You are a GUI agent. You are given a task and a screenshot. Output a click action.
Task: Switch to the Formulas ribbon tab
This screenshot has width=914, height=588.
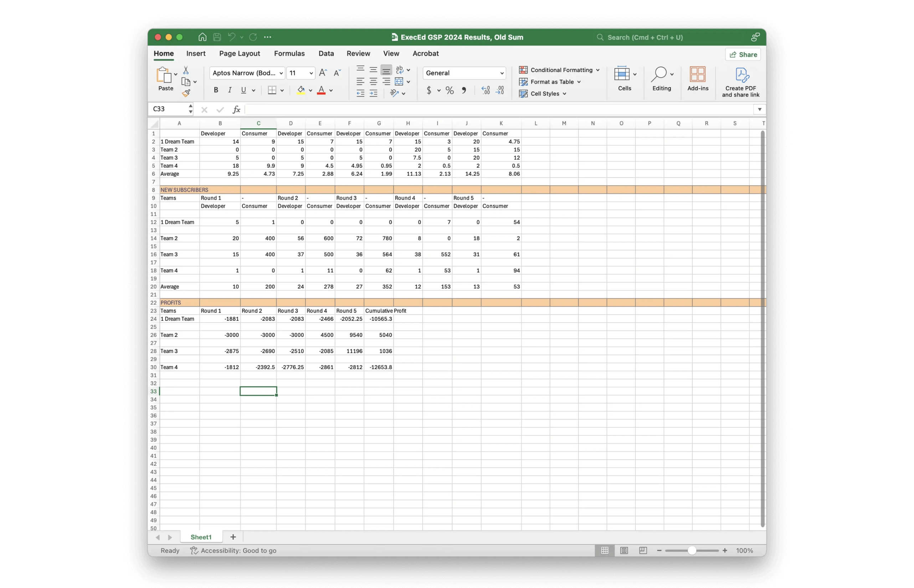click(x=289, y=53)
